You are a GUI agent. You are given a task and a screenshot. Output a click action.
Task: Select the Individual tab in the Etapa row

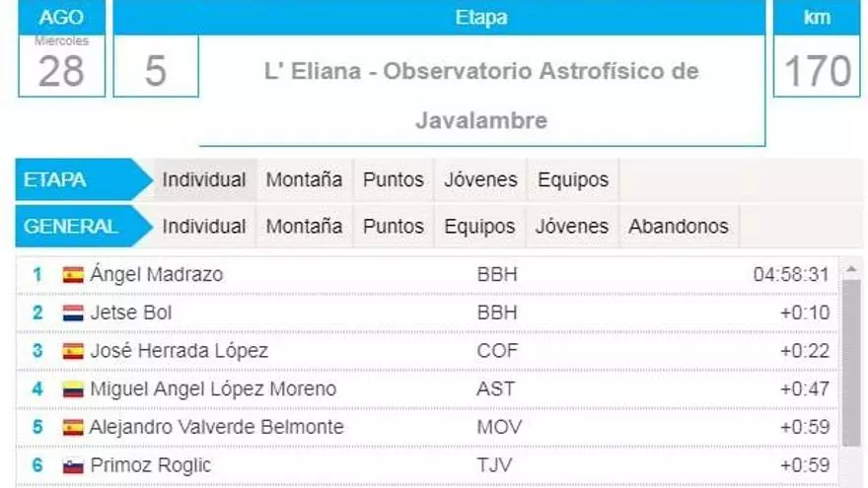point(204,179)
